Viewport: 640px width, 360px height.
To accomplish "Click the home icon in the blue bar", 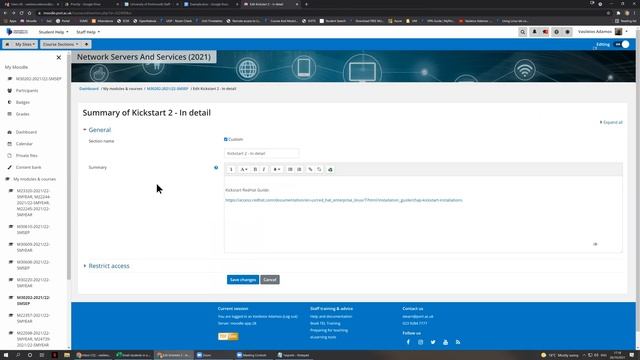I will click(7, 44).
